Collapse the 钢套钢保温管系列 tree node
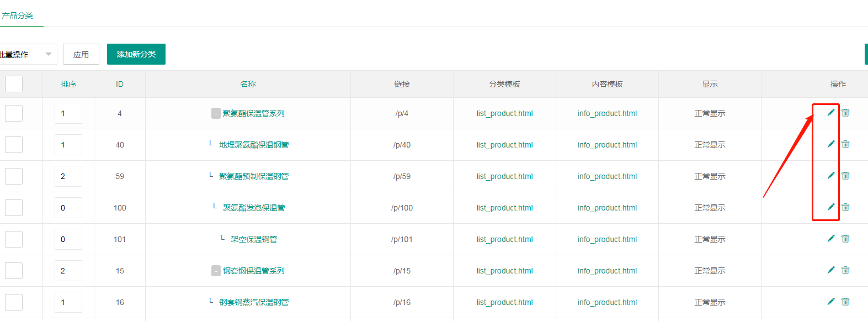Screen dimensions: 868x321 tap(216, 271)
